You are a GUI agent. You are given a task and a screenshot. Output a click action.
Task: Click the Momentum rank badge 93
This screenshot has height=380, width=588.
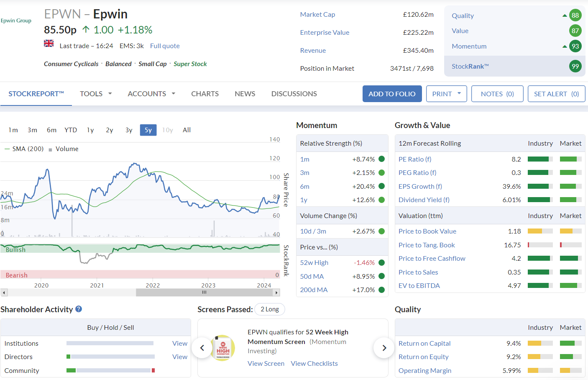click(575, 46)
